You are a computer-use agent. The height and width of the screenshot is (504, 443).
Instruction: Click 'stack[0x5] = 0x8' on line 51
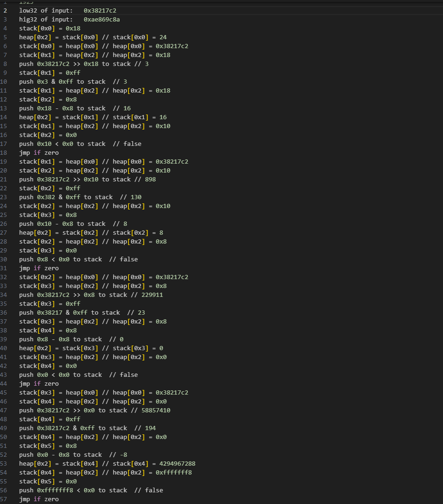[48, 446]
